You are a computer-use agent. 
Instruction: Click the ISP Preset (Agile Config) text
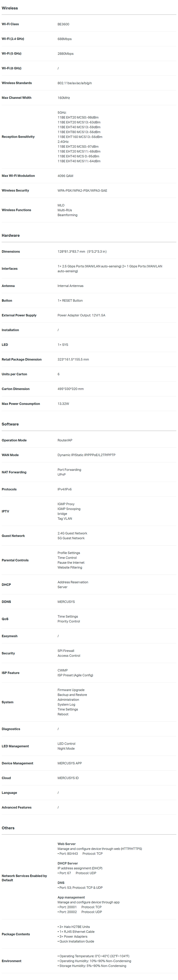75,675
